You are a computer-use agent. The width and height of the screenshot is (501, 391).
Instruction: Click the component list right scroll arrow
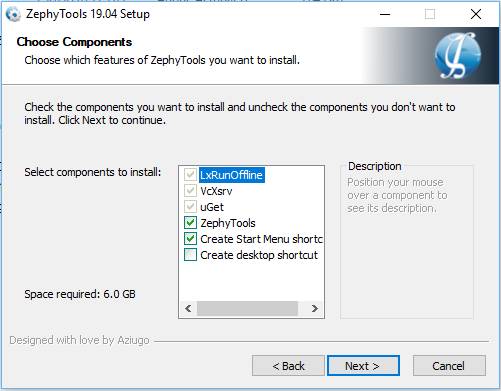tap(314, 308)
